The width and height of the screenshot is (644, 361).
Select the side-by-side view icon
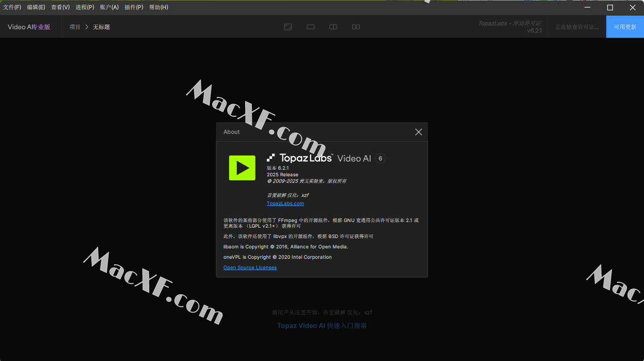coord(356,27)
